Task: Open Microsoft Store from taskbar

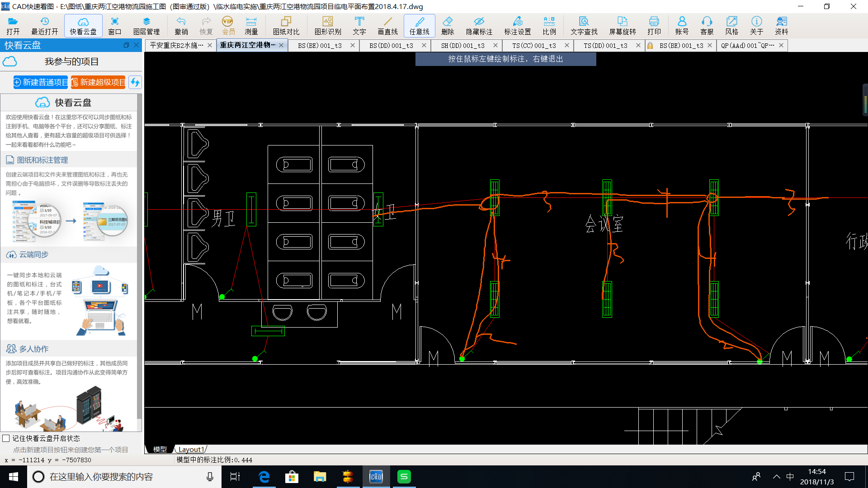Action: (x=292, y=477)
